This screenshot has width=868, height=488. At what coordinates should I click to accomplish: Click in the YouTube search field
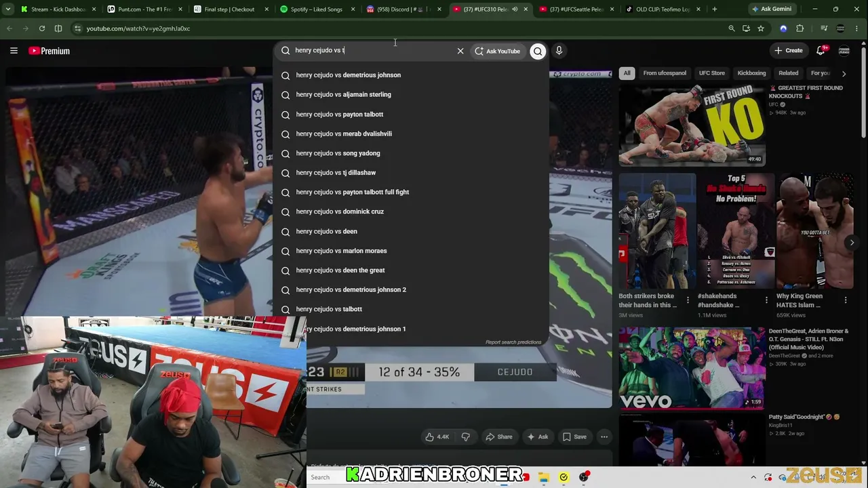[x=373, y=51]
